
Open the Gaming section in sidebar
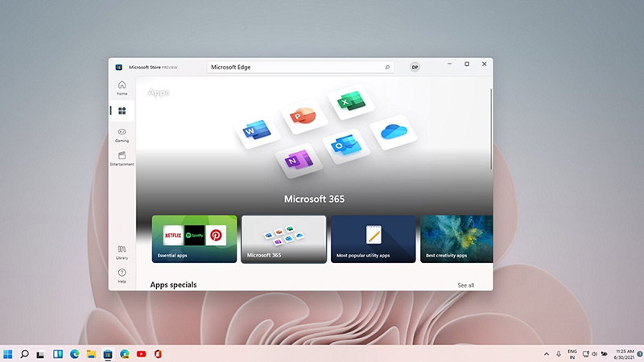122,135
